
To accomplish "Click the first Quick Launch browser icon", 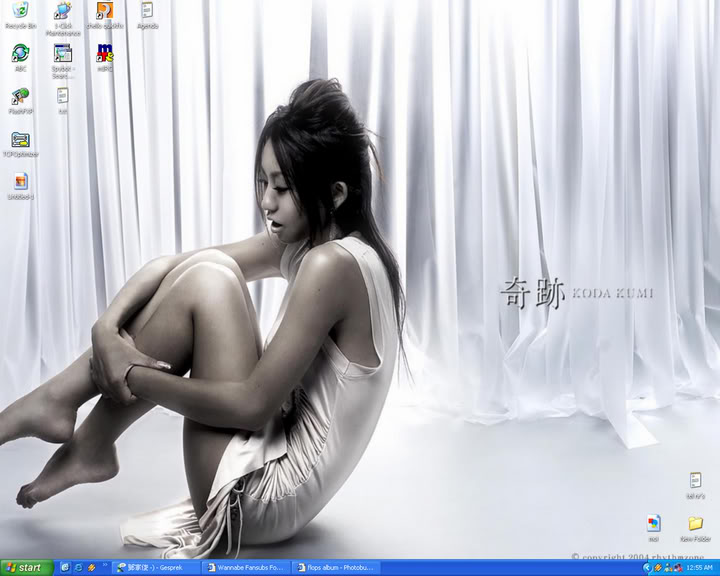I will [66, 568].
